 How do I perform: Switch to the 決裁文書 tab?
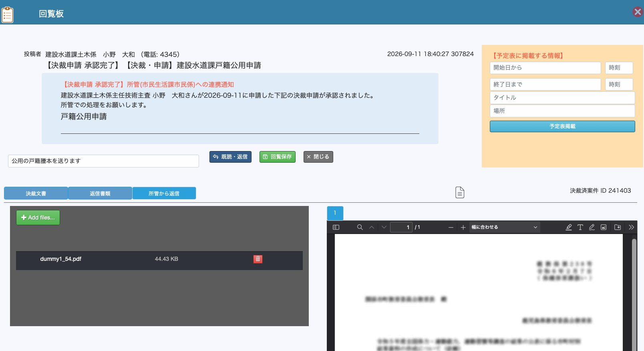36,193
